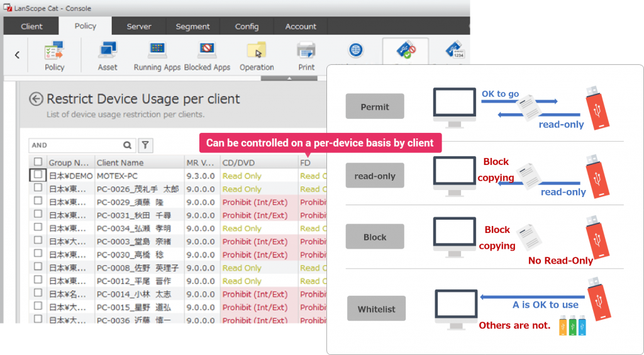The width and height of the screenshot is (644, 355).
Task: Open the Config tab
Action: click(247, 26)
